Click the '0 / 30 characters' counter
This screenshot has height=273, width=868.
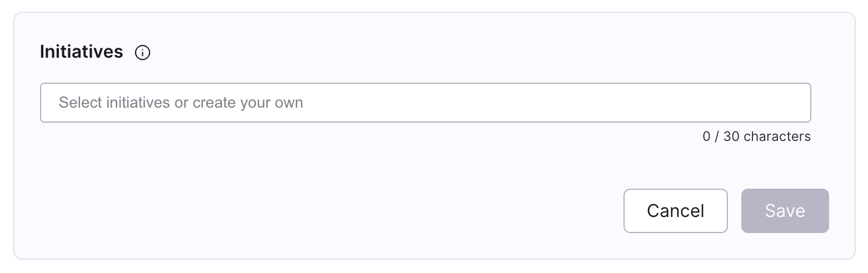(756, 136)
